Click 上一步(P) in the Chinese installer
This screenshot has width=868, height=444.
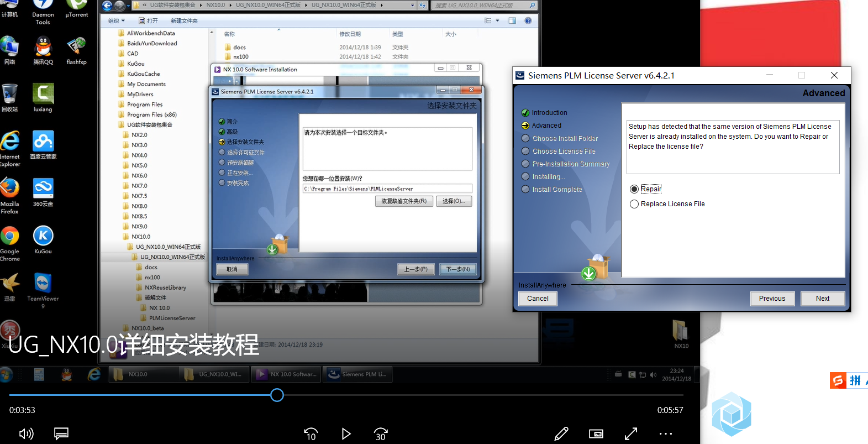coord(415,269)
